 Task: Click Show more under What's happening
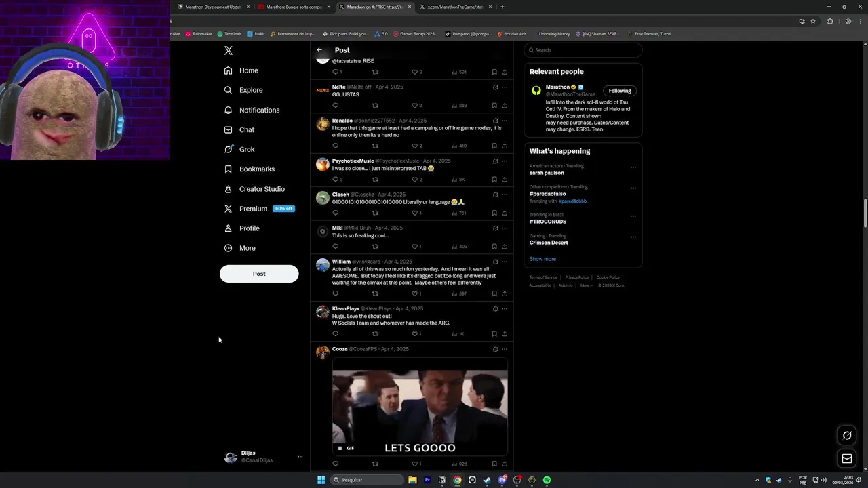pyautogui.click(x=542, y=259)
